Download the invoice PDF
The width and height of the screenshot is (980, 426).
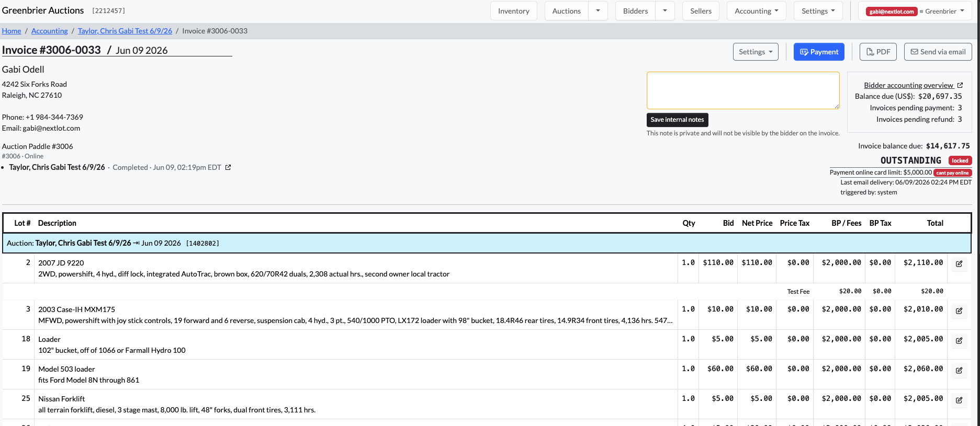878,52
